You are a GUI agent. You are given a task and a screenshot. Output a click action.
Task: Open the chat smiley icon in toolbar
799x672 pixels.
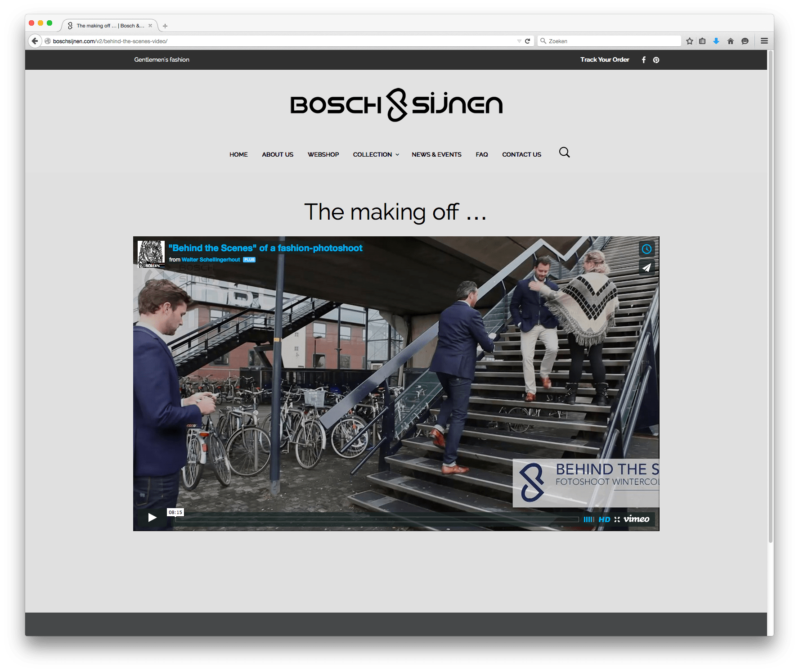tap(745, 41)
